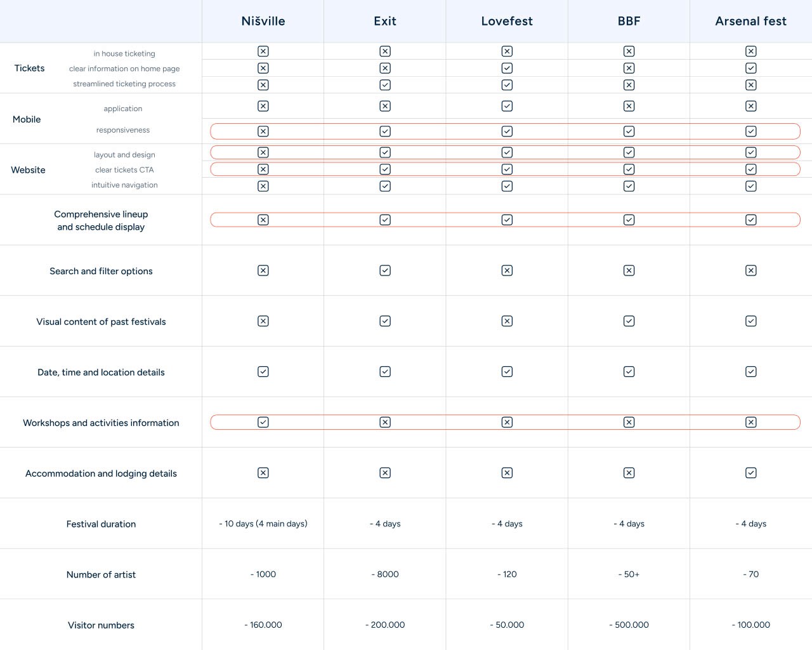
Task: Click 'streamlined ticketing process' label
Action: coord(124,84)
